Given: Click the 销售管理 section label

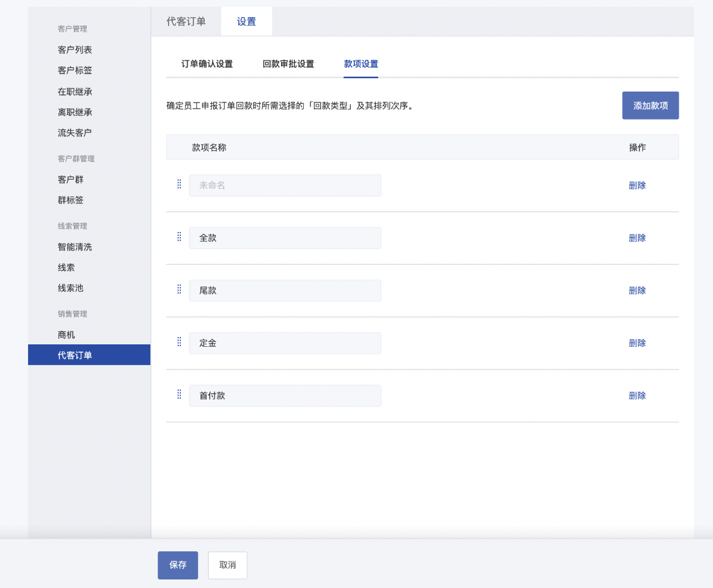Looking at the screenshot, I should (x=72, y=314).
